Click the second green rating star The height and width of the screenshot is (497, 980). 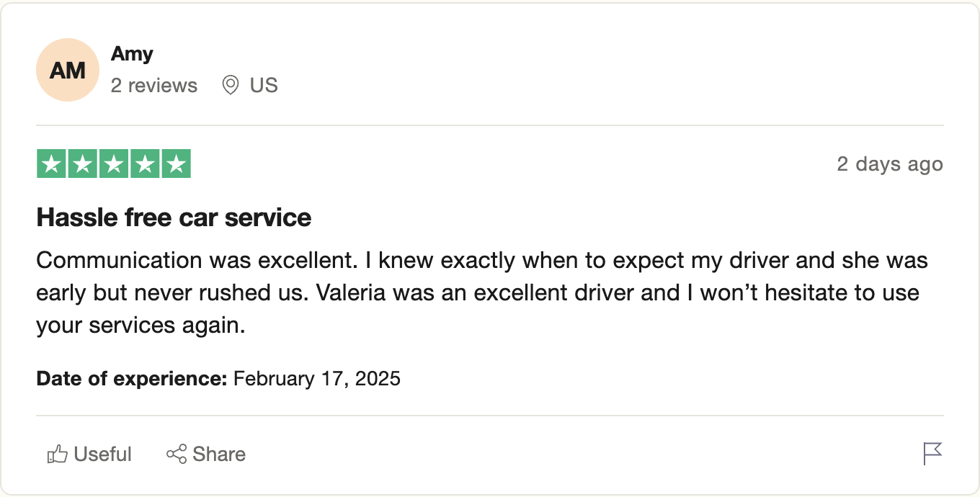(x=83, y=164)
